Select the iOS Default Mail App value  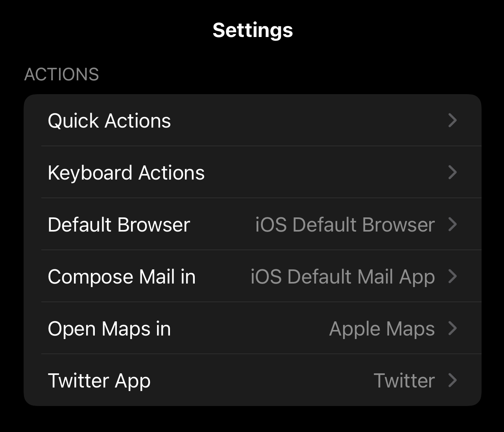click(x=343, y=276)
